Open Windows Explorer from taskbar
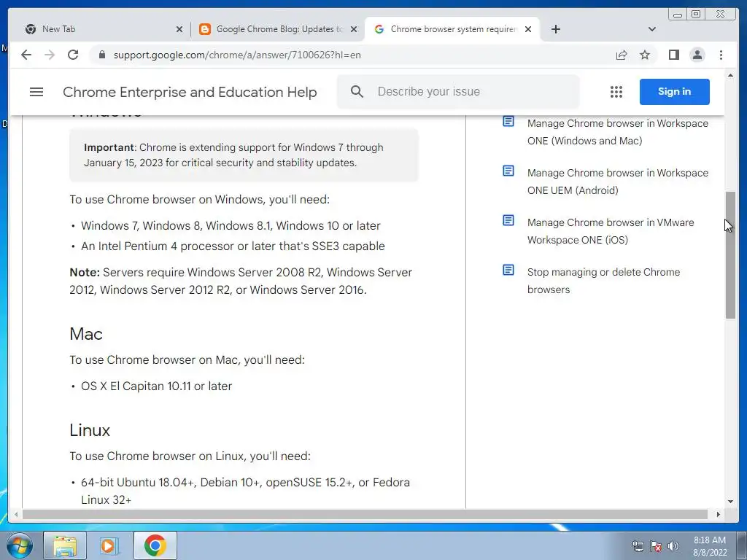 [65, 545]
